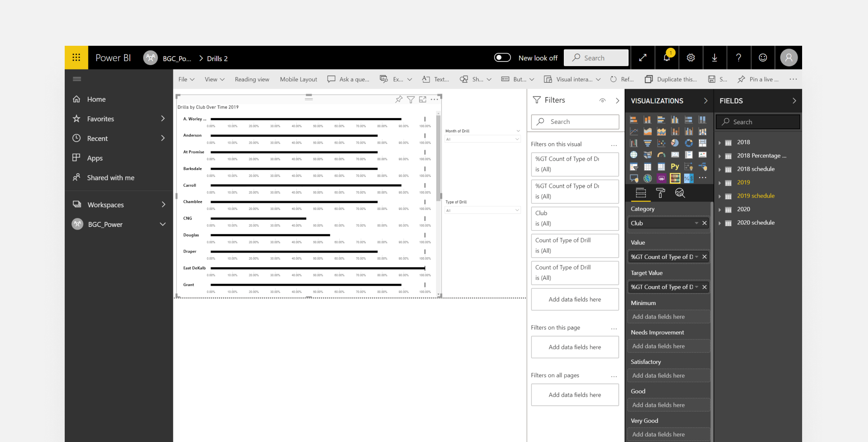Insert a Python visual

(675, 167)
